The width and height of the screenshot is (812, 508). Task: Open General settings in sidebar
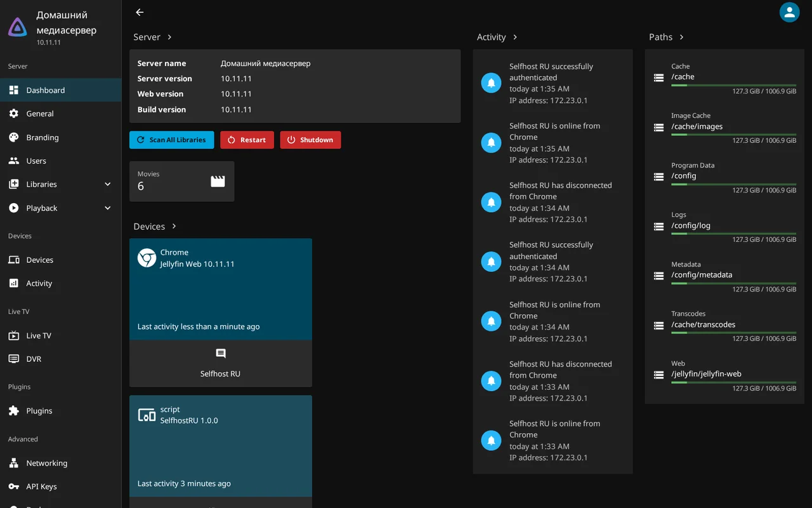click(x=61, y=114)
